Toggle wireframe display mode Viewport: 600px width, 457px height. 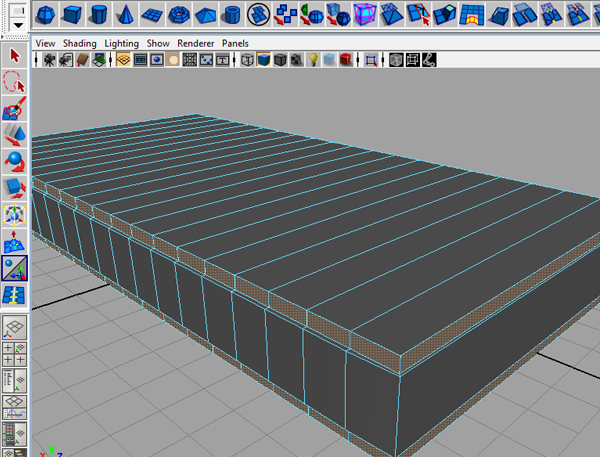247,60
